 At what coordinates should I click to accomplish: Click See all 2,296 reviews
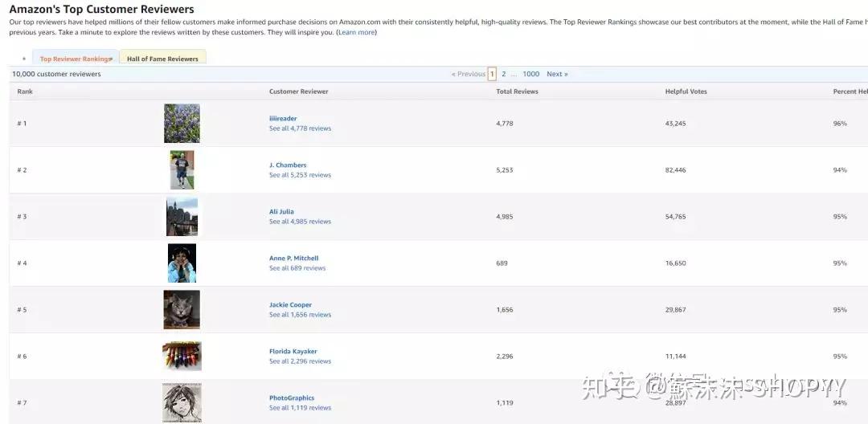(300, 361)
